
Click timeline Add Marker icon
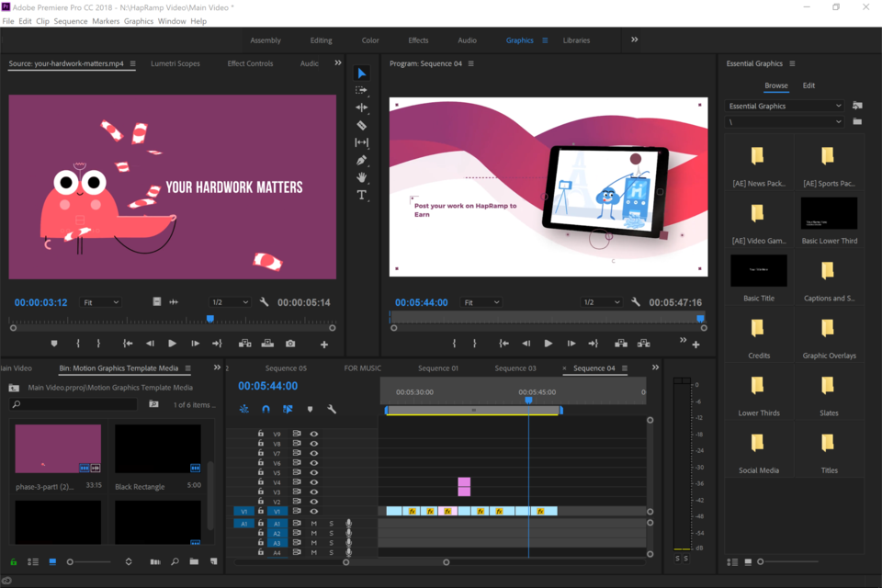(x=310, y=409)
